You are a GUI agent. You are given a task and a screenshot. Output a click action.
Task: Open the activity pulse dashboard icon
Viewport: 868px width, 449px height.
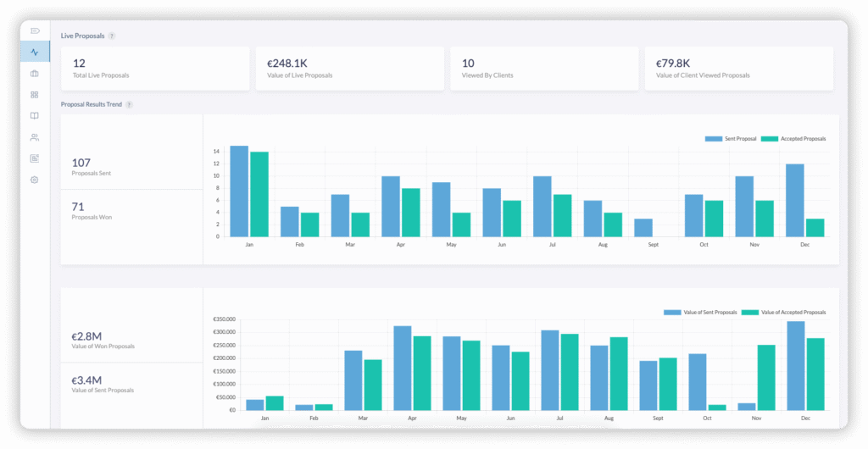[x=35, y=52]
